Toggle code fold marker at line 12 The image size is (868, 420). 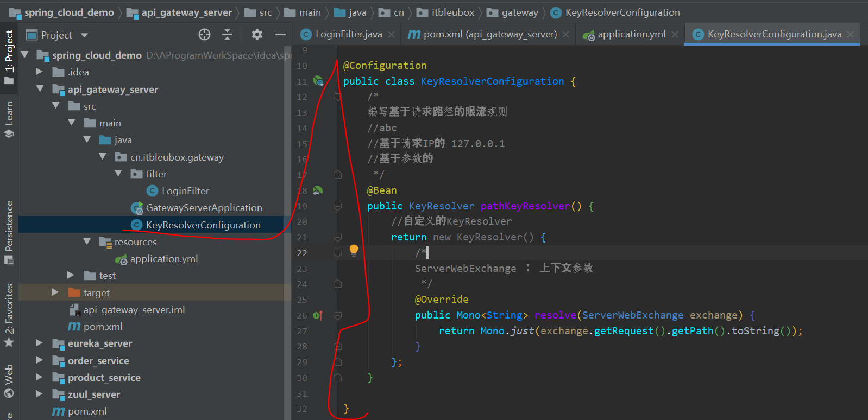point(338,97)
